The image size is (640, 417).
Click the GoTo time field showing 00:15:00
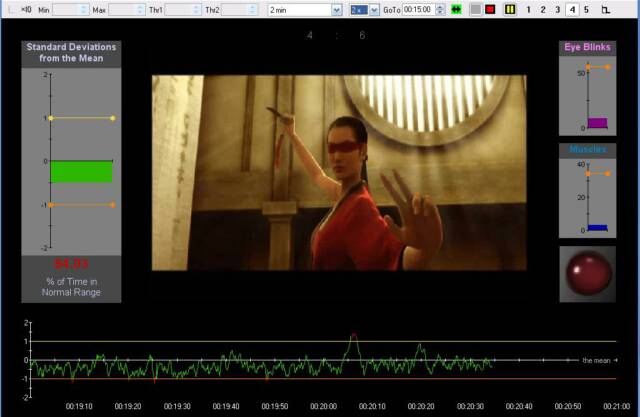[x=419, y=10]
